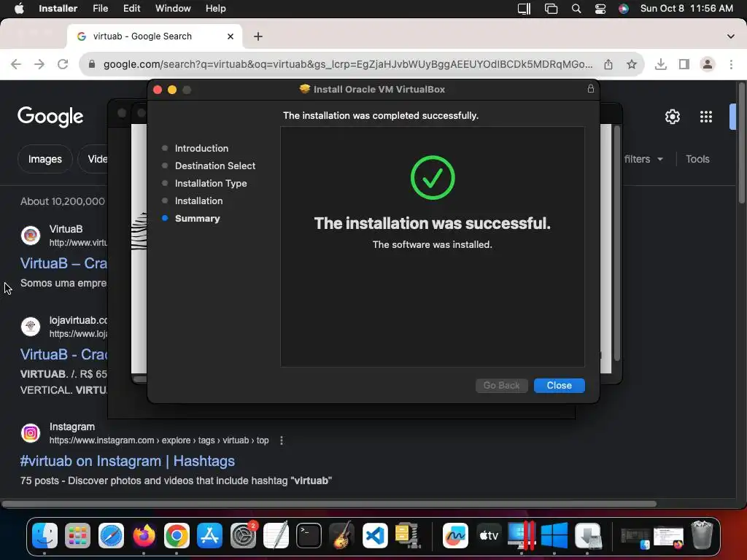Viewport: 747px width, 560px height.
Task: Open GarageBand from the Dock
Action: [x=341, y=536]
